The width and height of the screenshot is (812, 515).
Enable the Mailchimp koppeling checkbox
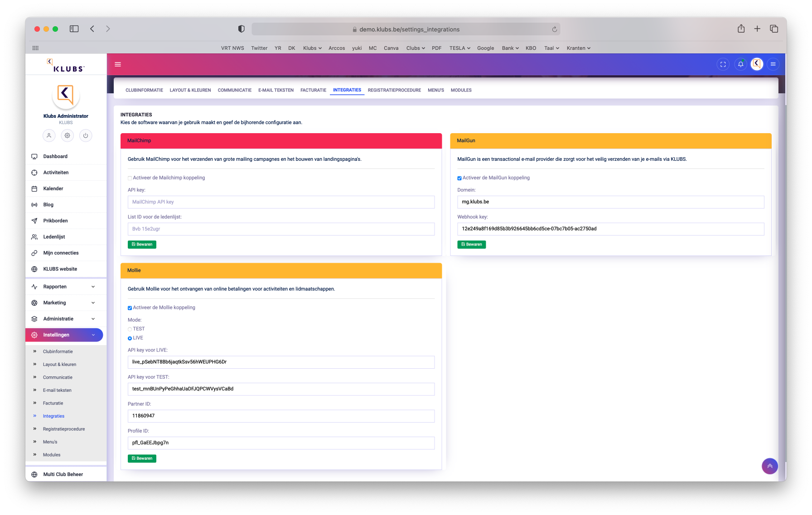coord(130,178)
